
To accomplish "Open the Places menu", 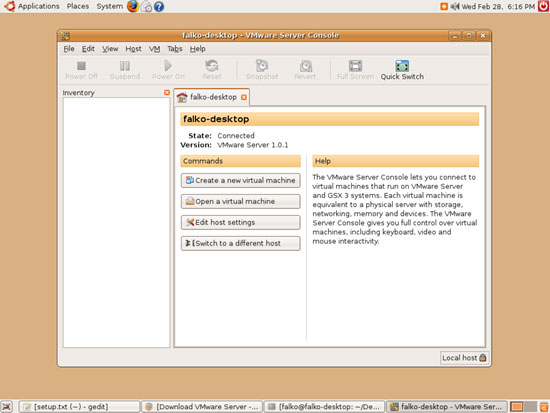I will (x=78, y=6).
